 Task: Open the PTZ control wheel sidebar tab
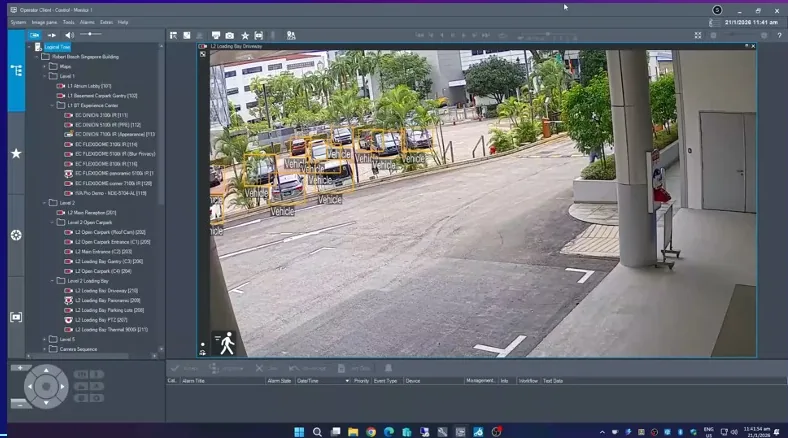[16, 235]
